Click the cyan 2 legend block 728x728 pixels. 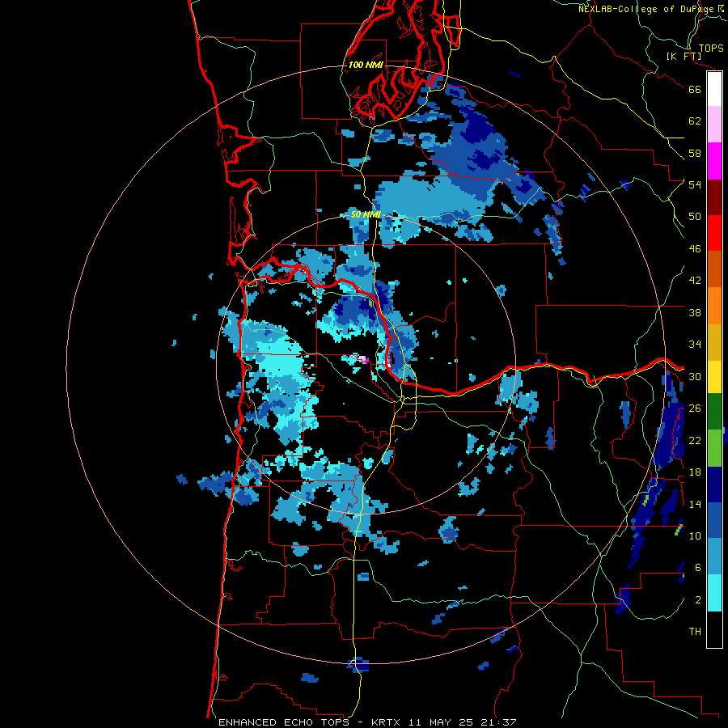click(x=714, y=593)
